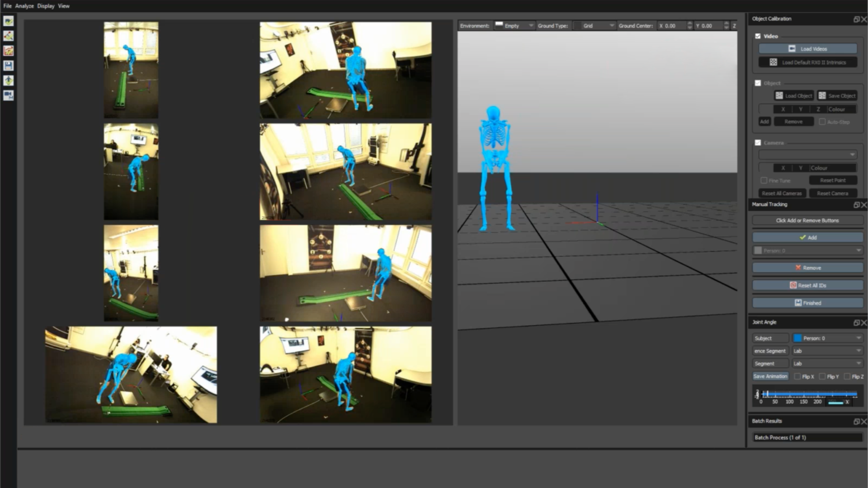
Task: Open the Analyze menu
Action: coord(24,6)
